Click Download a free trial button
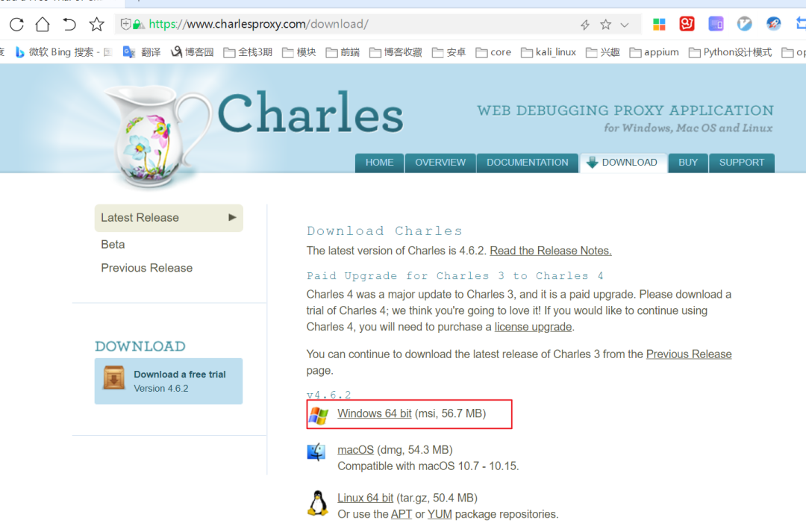This screenshot has height=532, width=806. (x=169, y=381)
